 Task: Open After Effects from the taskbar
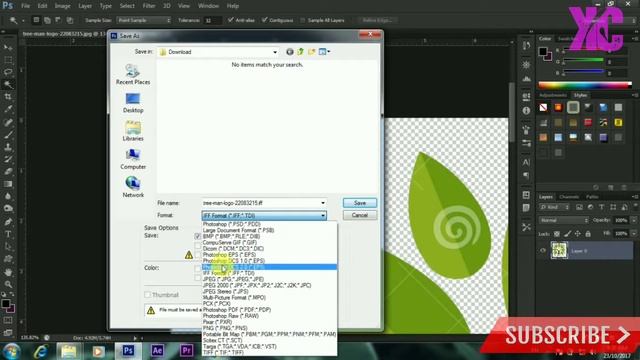158,351
